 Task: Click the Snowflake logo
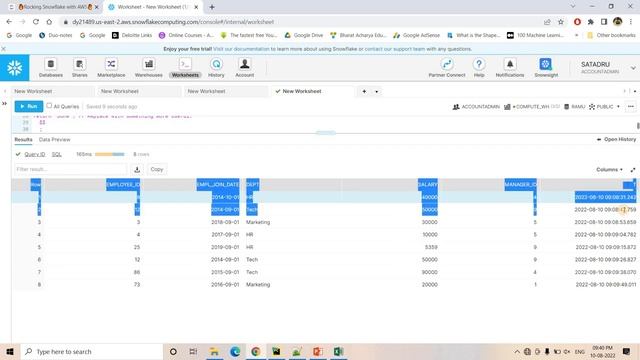click(15, 68)
